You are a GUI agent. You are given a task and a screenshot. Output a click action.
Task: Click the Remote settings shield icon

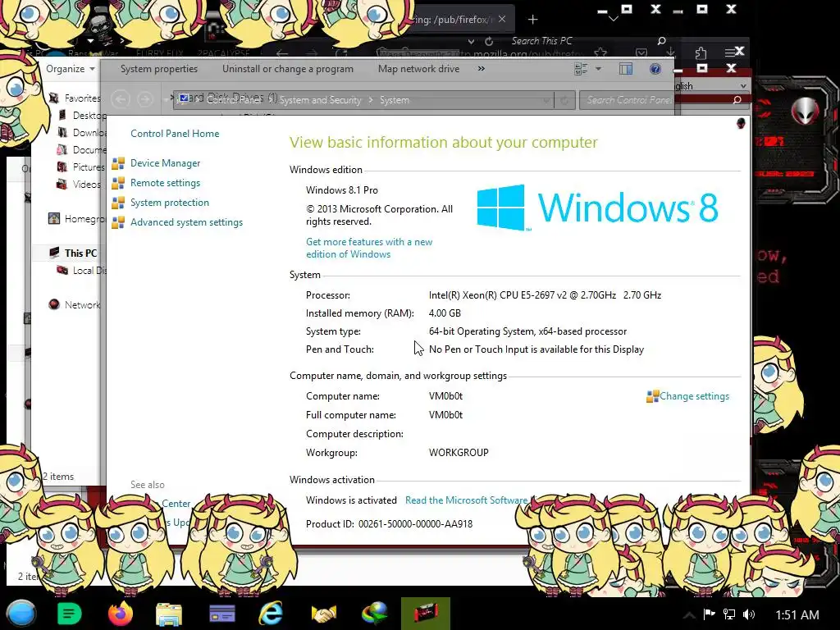click(x=118, y=183)
